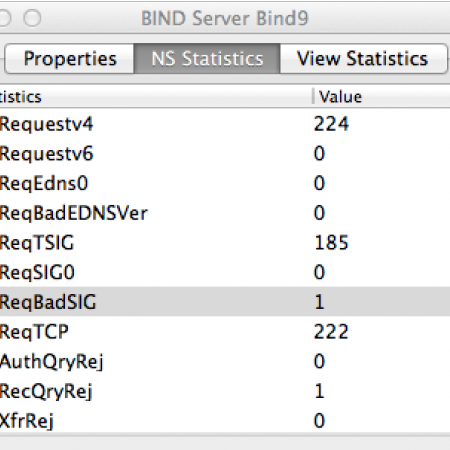
Task: Click the value 224 for Requestv4
Action: coord(331,124)
